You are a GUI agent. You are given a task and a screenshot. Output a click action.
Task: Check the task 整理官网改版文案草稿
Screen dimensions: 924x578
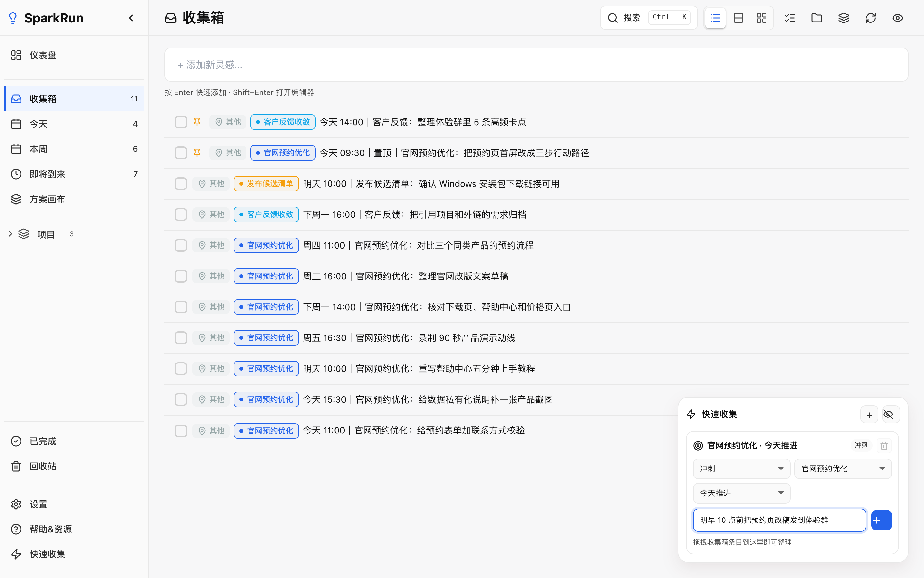pos(181,276)
